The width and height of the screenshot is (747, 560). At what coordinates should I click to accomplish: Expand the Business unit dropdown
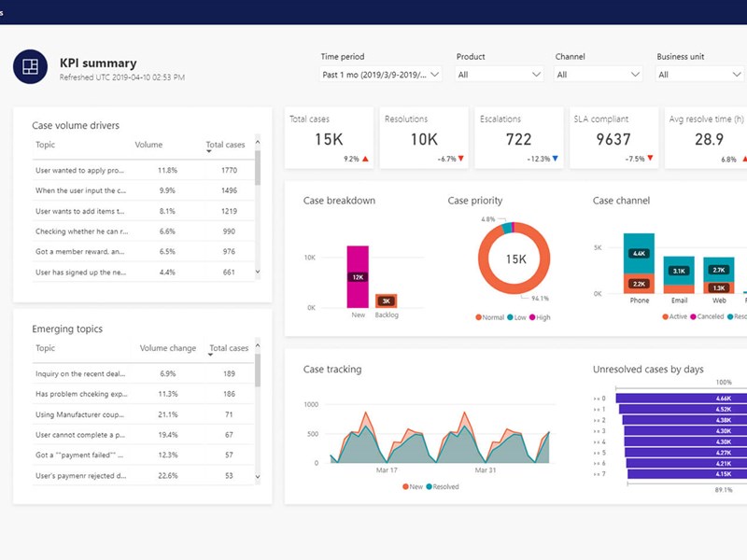pyautogui.click(x=700, y=75)
